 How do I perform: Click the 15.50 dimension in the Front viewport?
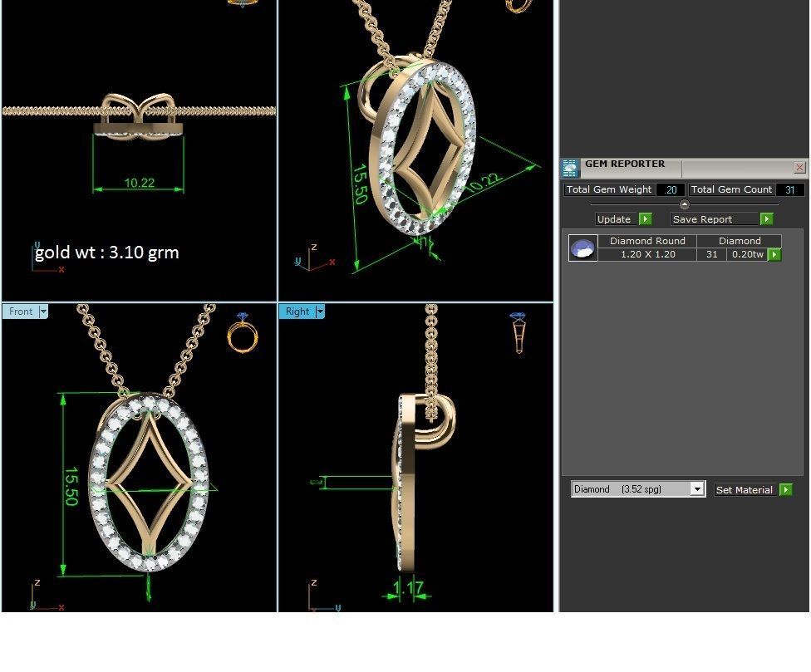coord(71,486)
